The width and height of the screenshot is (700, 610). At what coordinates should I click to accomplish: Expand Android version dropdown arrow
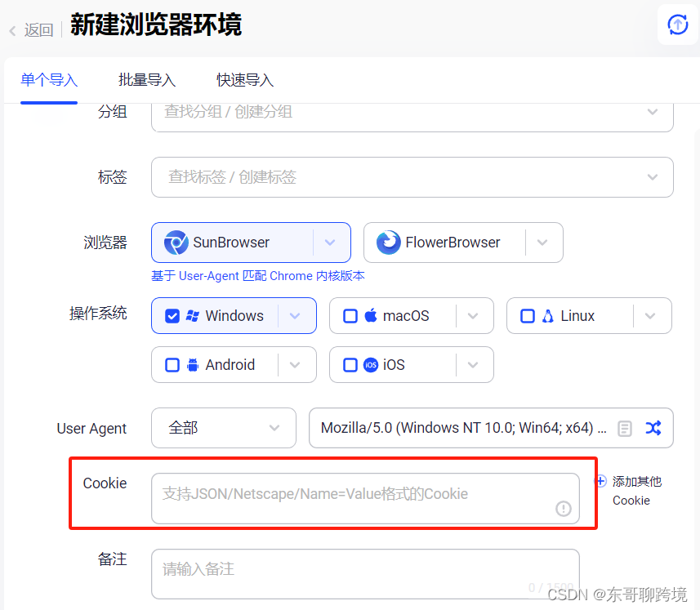coord(295,365)
